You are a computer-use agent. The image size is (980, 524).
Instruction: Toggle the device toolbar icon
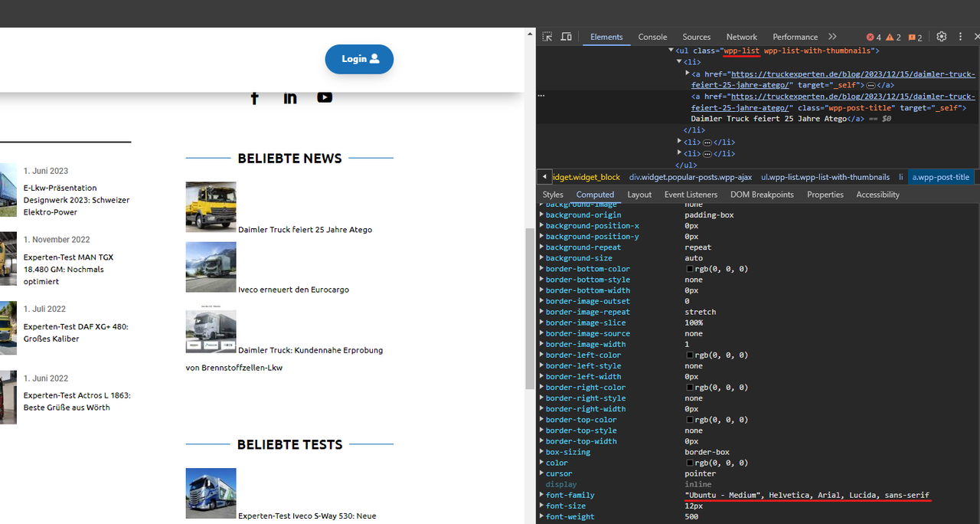[x=567, y=37]
